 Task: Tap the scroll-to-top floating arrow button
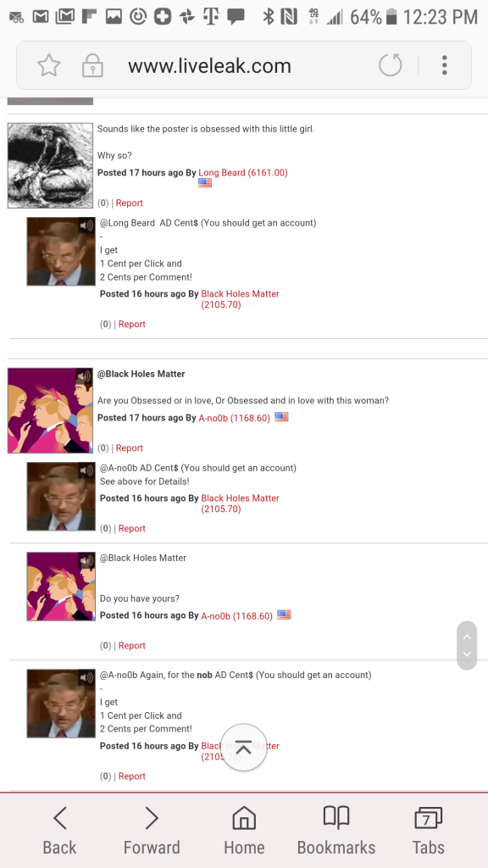(243, 748)
